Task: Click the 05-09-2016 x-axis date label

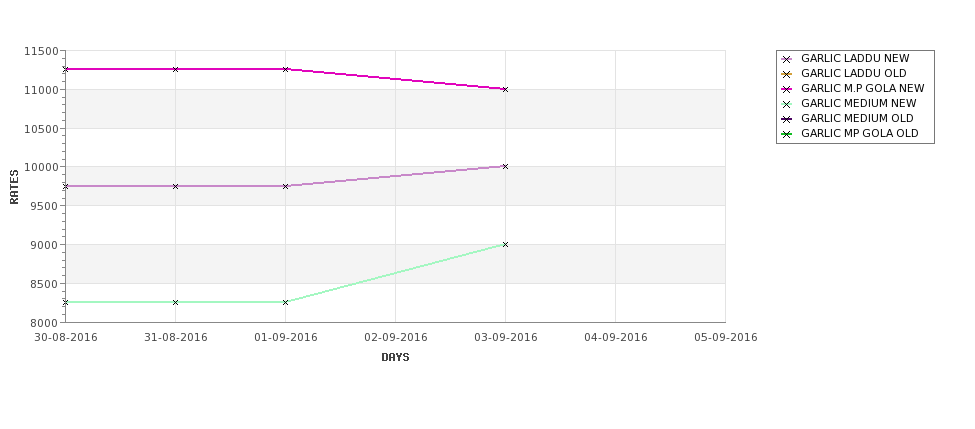Action: click(725, 337)
